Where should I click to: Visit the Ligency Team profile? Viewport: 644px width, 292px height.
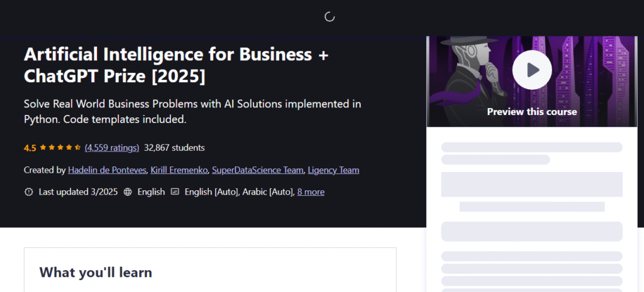click(333, 170)
